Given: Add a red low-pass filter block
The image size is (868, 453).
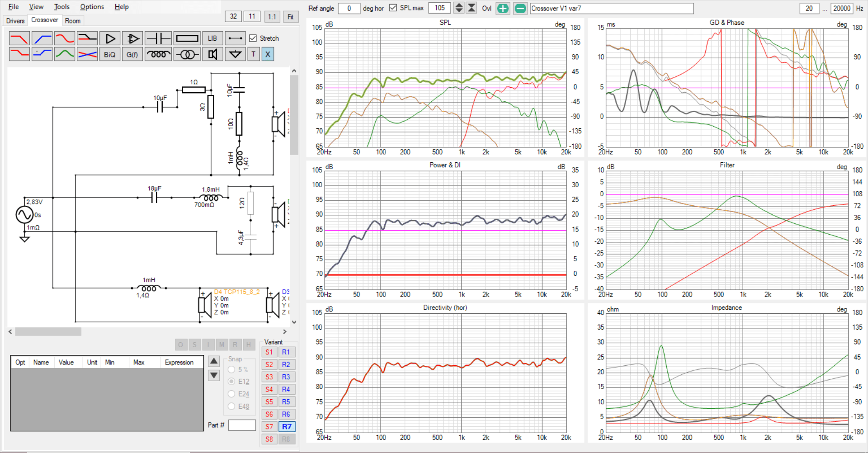Looking at the screenshot, I should coord(19,38).
